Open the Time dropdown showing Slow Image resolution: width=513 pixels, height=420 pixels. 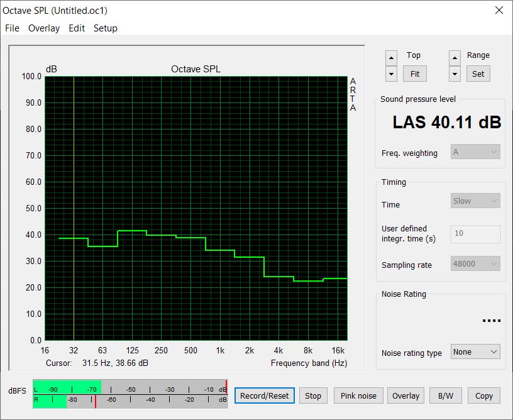tap(475, 201)
